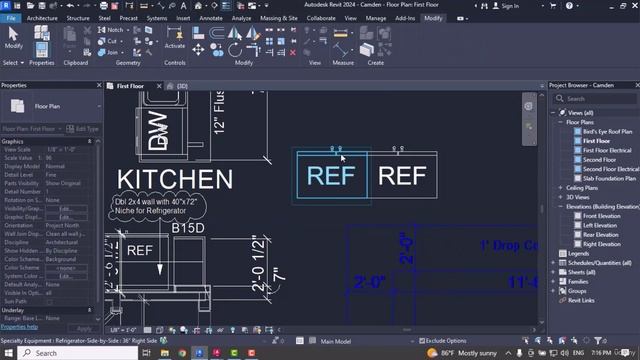Expand Sheets (all) in Project Browser
Screen dimensions: 640x360
(x=553, y=272)
